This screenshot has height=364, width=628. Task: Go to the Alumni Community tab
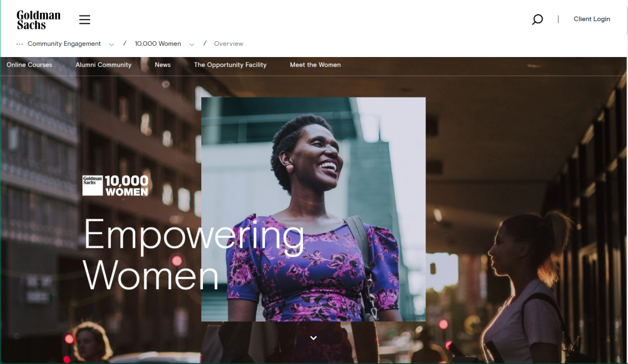coord(103,65)
